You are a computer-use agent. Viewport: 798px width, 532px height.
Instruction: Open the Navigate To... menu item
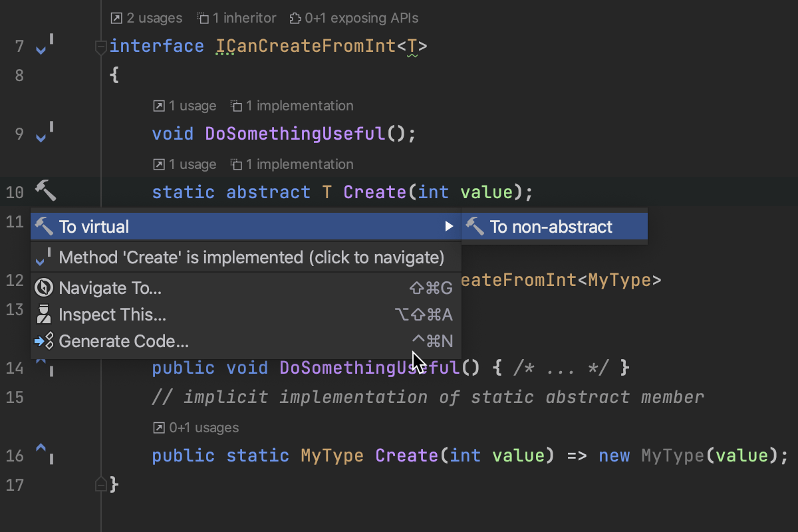tap(110, 288)
